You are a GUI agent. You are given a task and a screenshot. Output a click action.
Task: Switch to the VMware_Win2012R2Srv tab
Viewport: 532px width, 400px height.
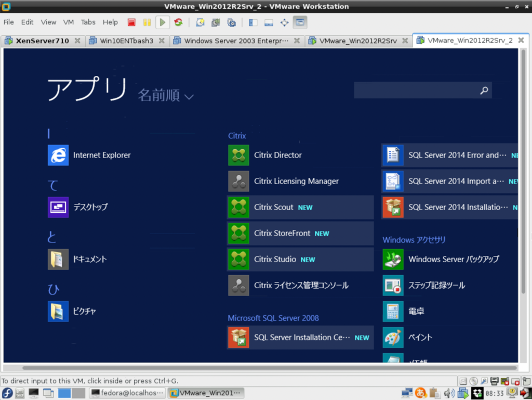click(358, 41)
